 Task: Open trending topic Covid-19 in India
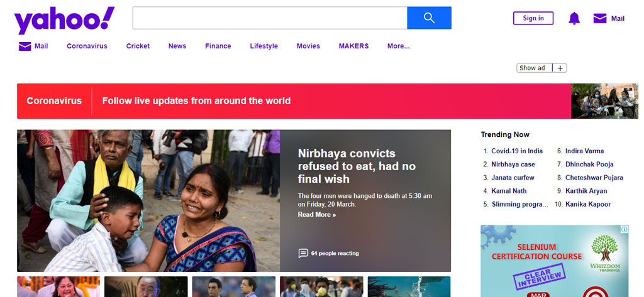(517, 151)
